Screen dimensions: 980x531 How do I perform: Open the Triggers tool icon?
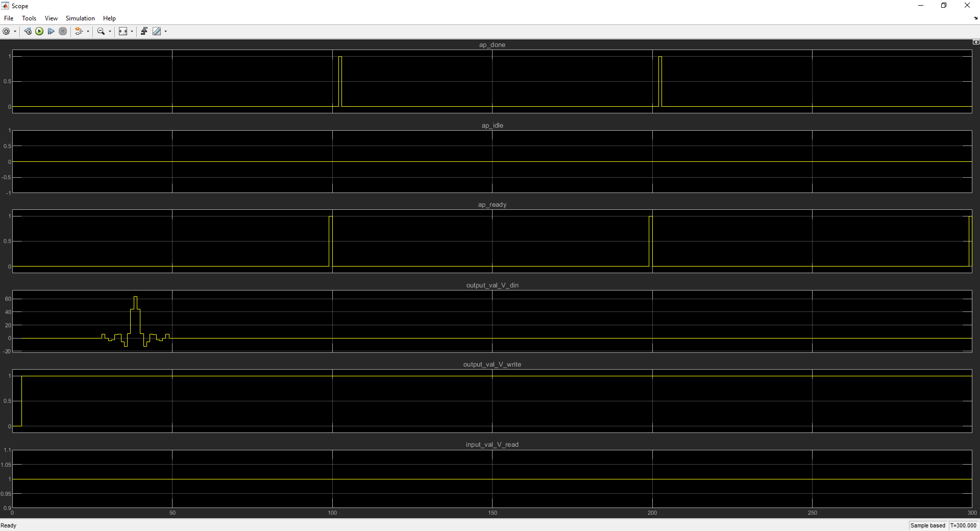tap(144, 31)
